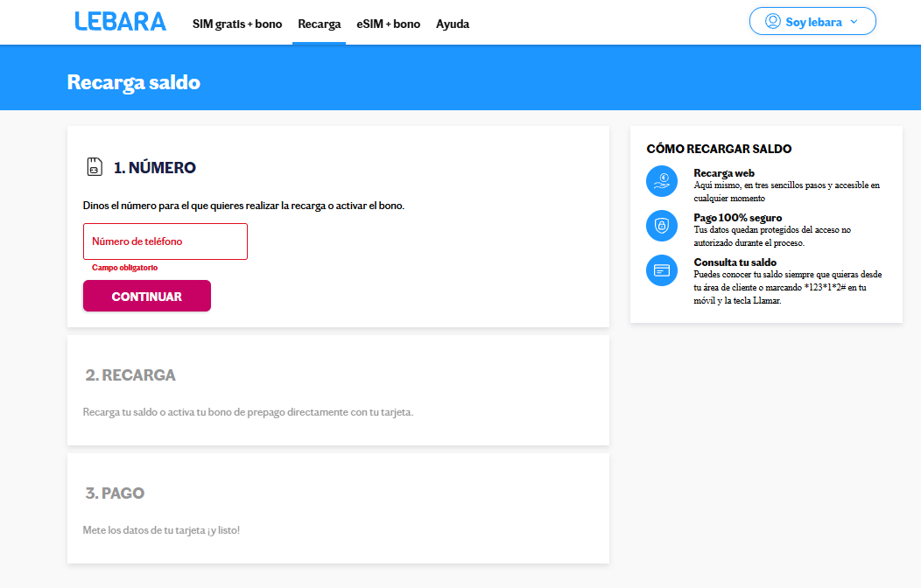Click the Recarga web title
The image size is (921, 588).
(724, 173)
